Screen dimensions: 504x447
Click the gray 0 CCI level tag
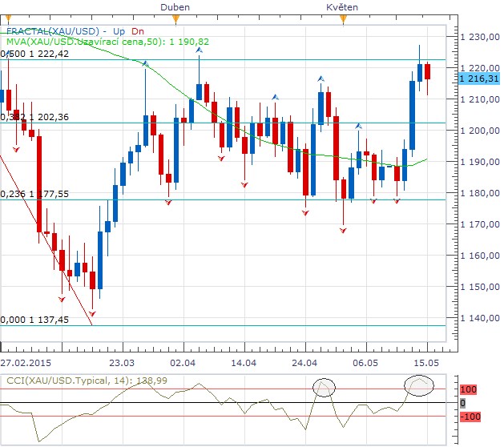(x=463, y=403)
